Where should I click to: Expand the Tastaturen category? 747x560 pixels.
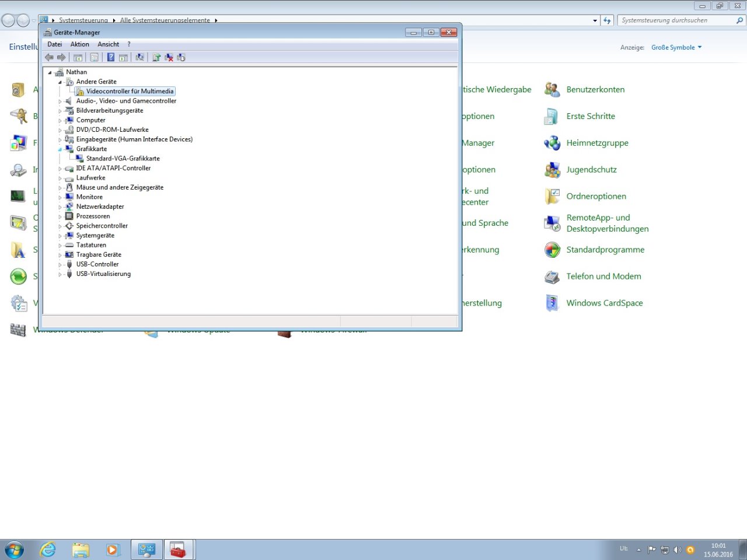click(x=60, y=246)
